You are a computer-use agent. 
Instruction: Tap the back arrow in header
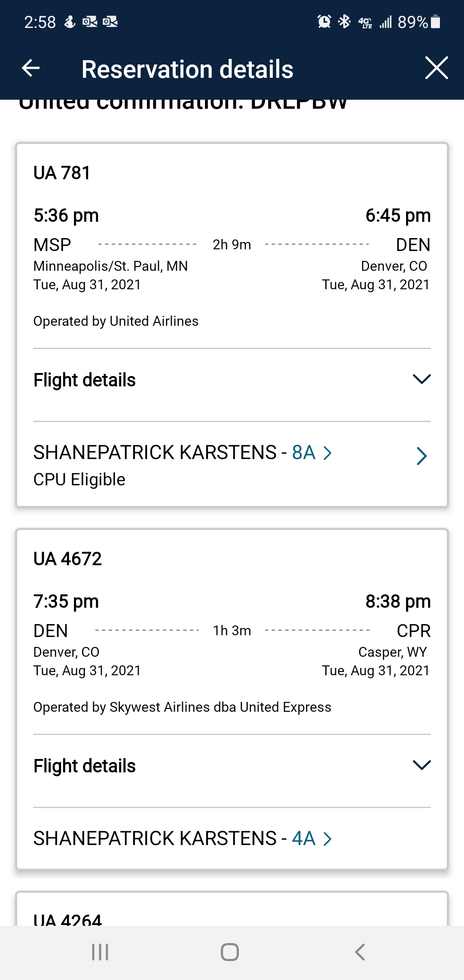coord(31,68)
